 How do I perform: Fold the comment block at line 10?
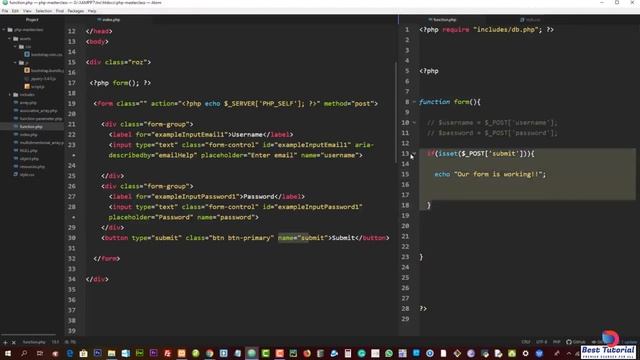(414, 122)
